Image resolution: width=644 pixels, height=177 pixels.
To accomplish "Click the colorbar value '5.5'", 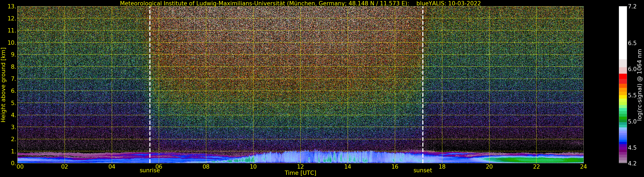I will [632, 95].
